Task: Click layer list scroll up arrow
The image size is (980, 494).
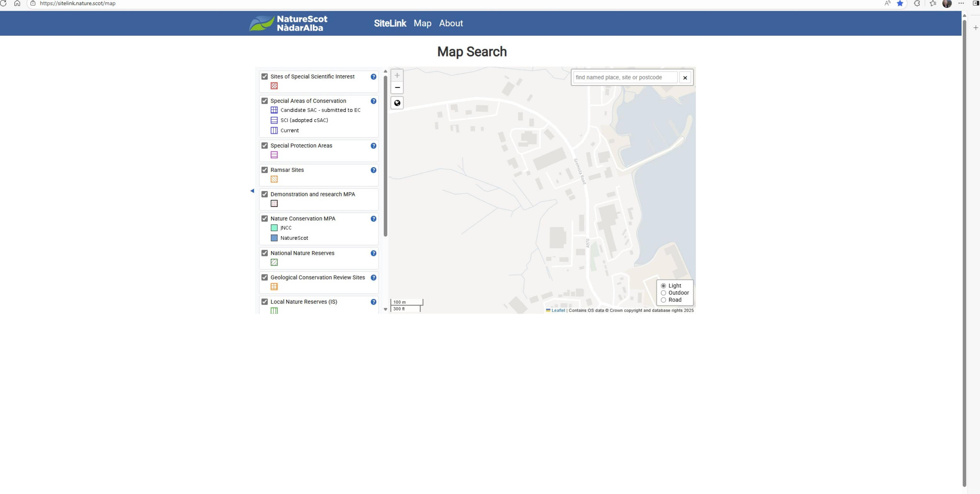Action: pos(385,71)
